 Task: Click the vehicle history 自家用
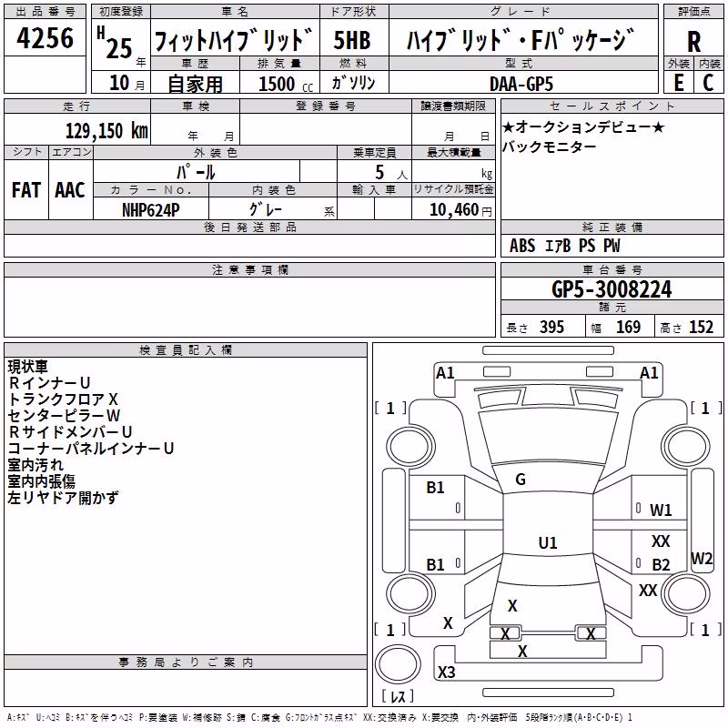195,84
